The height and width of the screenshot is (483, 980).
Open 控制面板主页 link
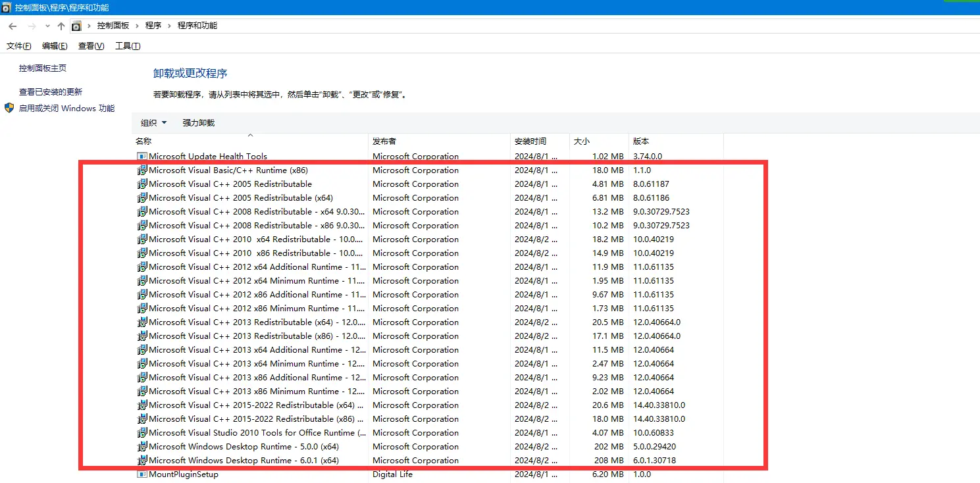[x=43, y=68]
